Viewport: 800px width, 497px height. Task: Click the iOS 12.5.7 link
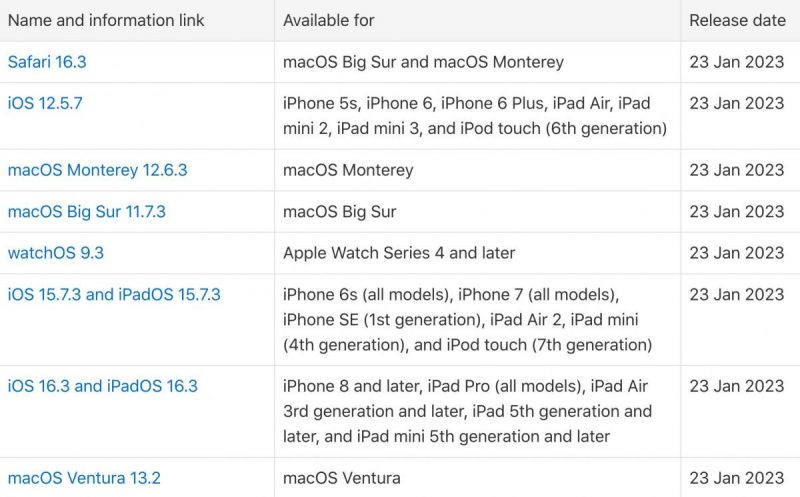pos(46,103)
